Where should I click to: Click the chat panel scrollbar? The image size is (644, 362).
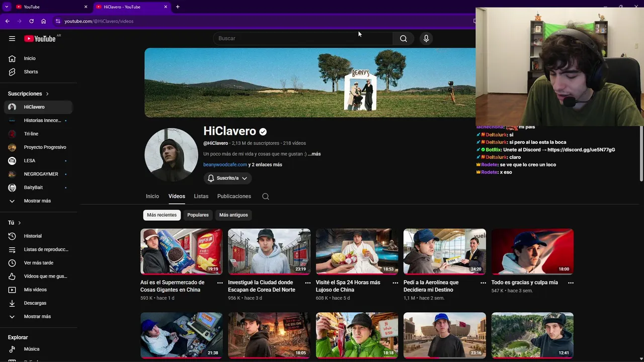(641, 153)
